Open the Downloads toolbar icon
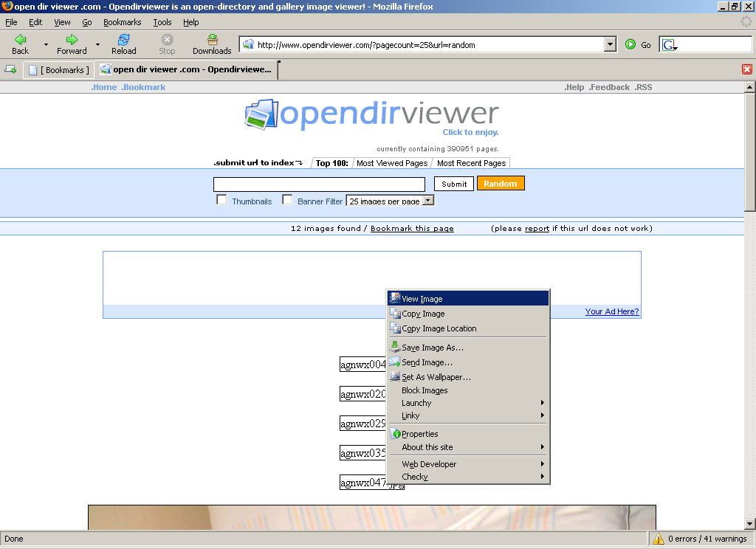Screen dimensions: 756x549 212,40
